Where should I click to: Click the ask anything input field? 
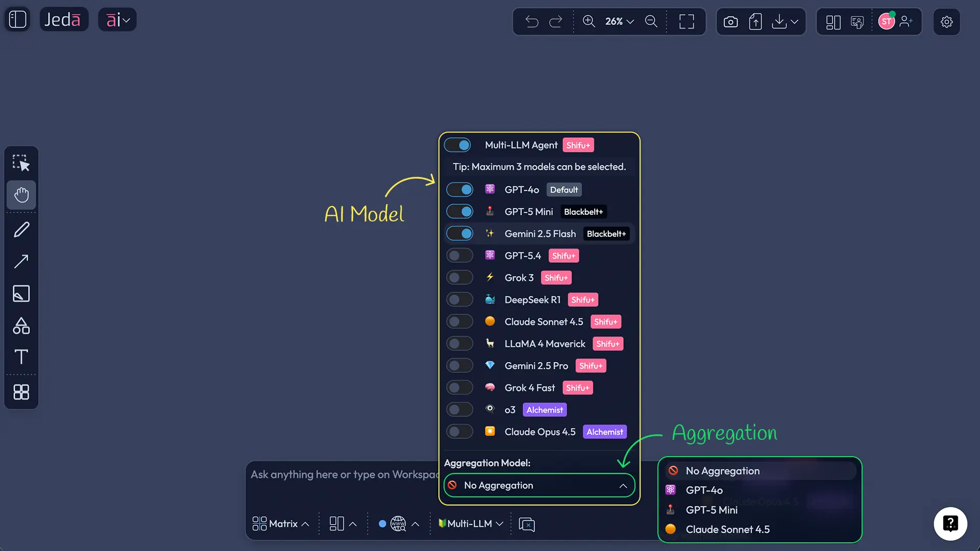342,474
